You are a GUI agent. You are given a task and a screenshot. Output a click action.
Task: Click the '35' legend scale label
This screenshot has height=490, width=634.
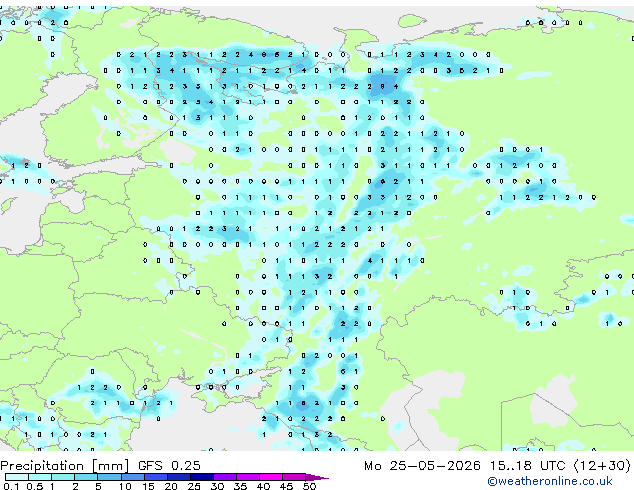[x=240, y=486]
